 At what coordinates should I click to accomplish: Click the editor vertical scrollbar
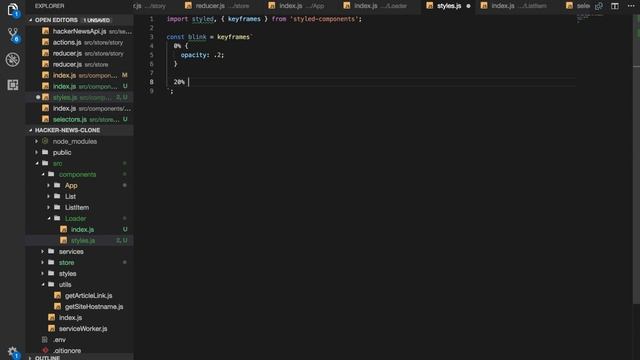(x=636, y=159)
